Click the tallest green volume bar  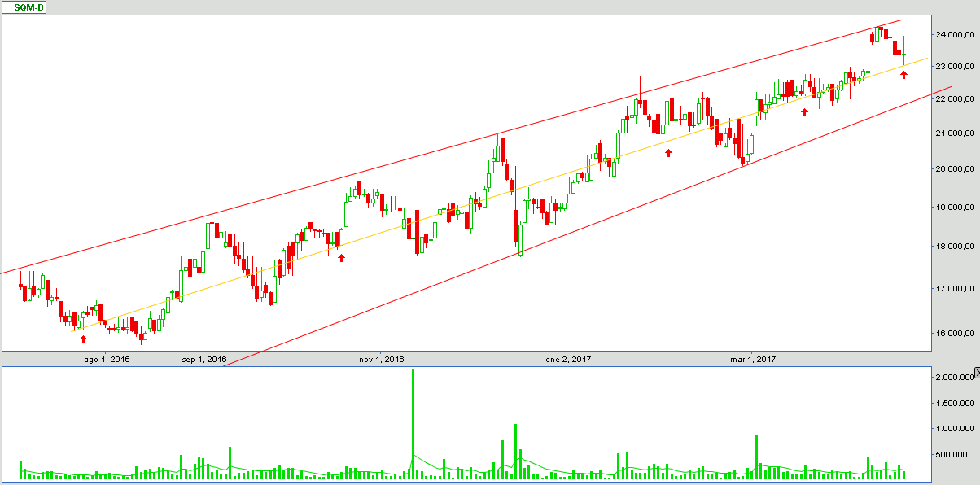pos(413,424)
